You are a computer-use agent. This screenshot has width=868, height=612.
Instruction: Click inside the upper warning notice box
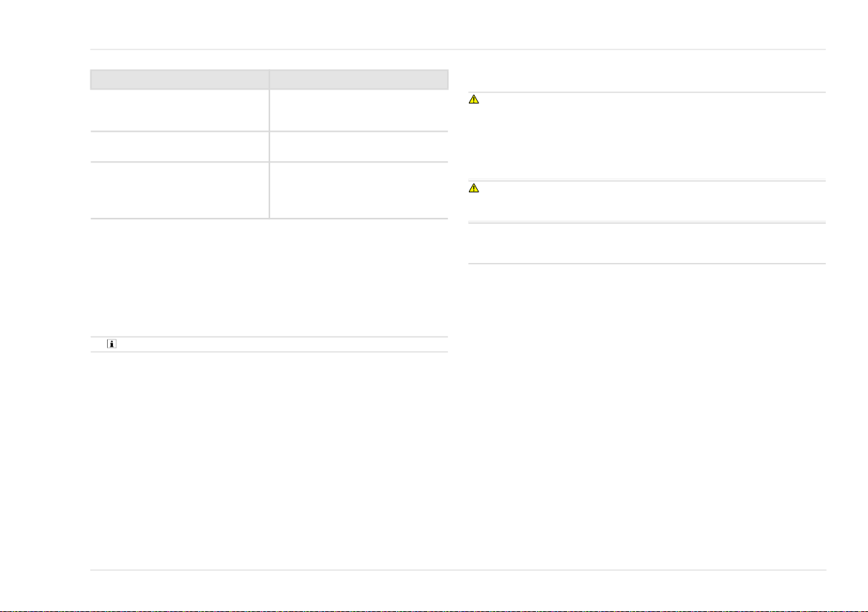pyautogui.click(x=647, y=136)
